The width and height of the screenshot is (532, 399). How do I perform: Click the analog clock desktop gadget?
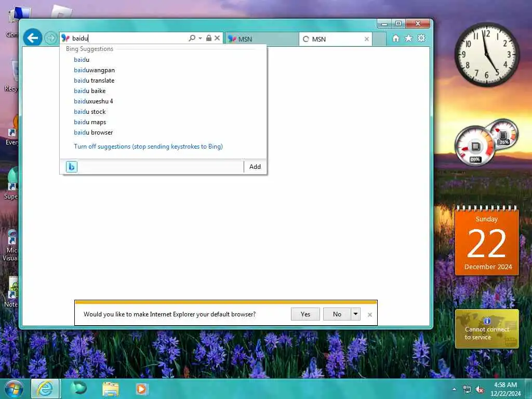coord(487,54)
